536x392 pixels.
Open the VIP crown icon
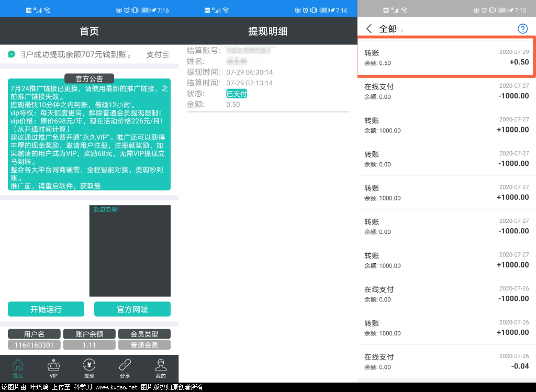tap(53, 367)
